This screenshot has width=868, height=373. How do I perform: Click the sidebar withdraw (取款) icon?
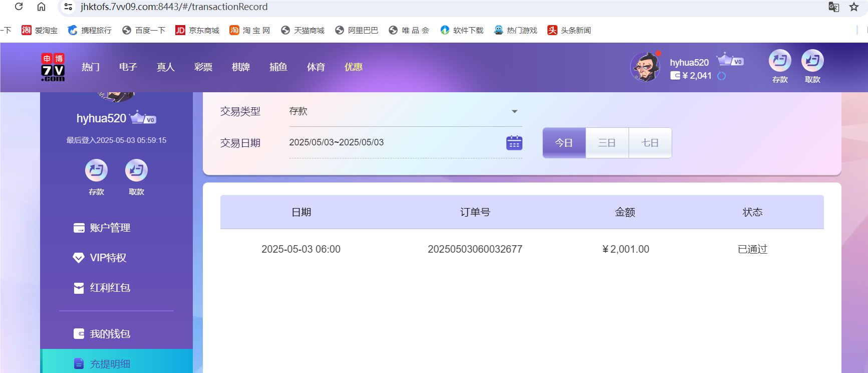136,170
